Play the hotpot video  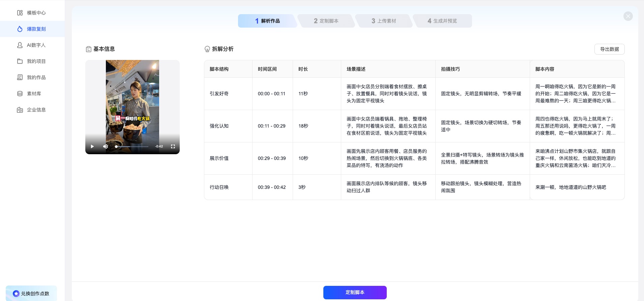click(x=92, y=146)
